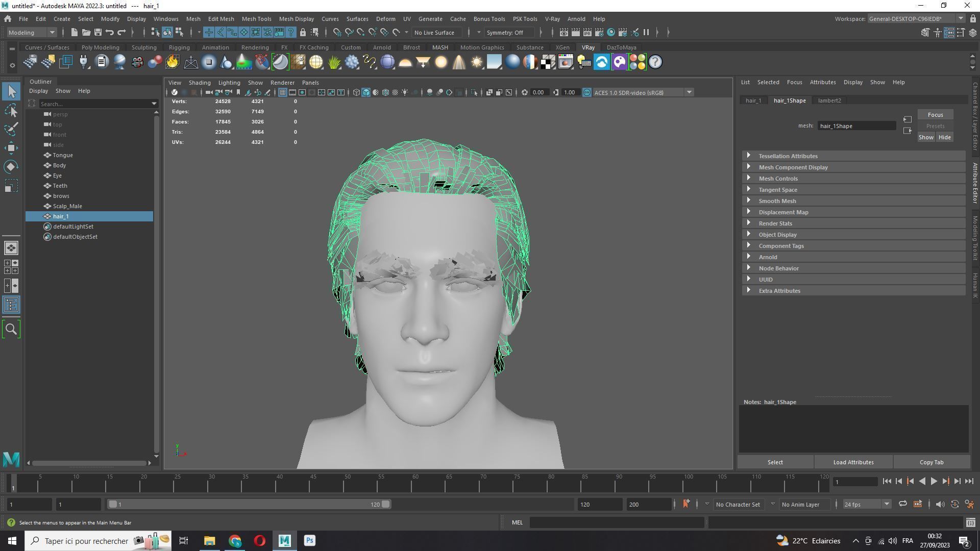Viewport: 980px width, 551px height.
Task: Open the Modeling menu set dropdown
Action: coord(32,33)
